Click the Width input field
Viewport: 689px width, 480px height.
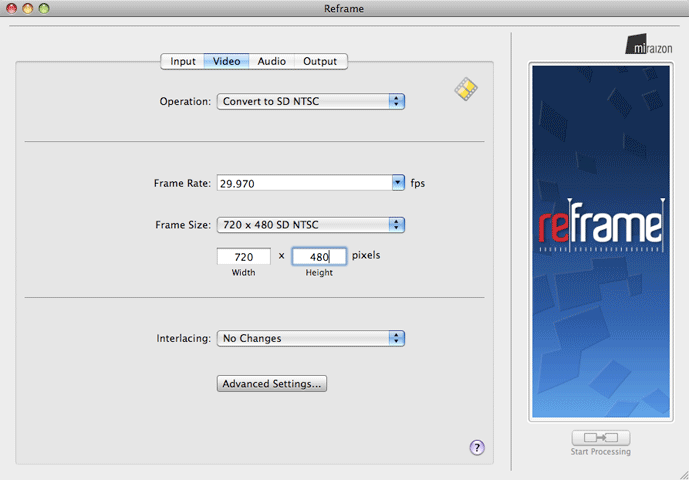coord(243,256)
